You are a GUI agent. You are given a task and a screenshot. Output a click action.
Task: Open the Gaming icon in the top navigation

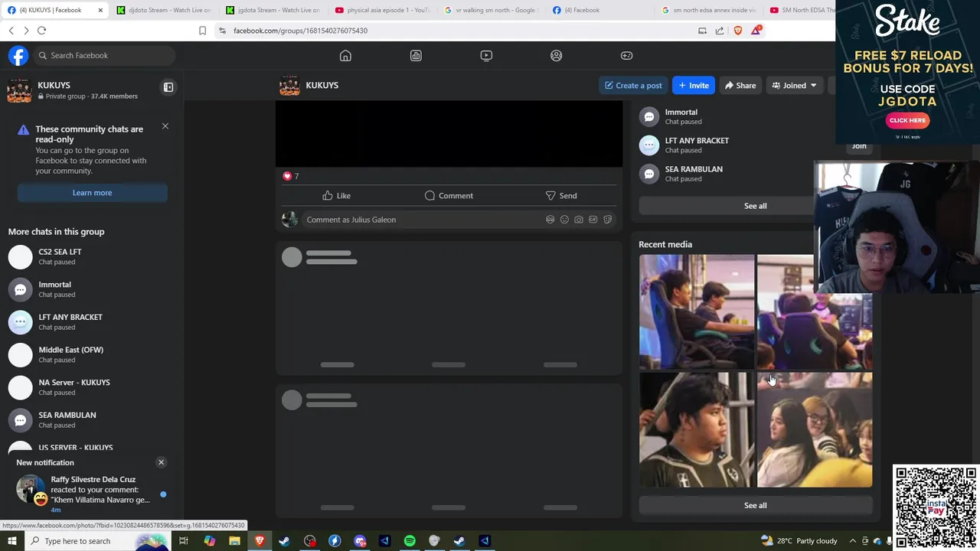626,55
